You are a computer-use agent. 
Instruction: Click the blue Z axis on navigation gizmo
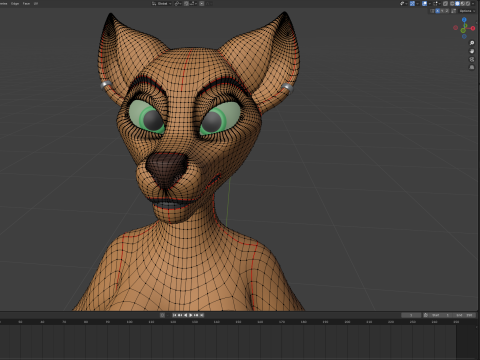[464, 20]
